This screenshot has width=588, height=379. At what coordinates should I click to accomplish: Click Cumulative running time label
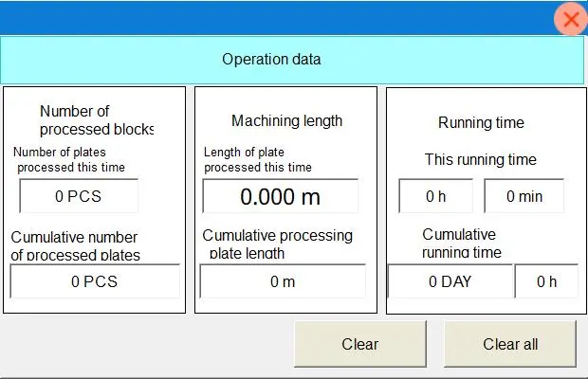point(462,244)
